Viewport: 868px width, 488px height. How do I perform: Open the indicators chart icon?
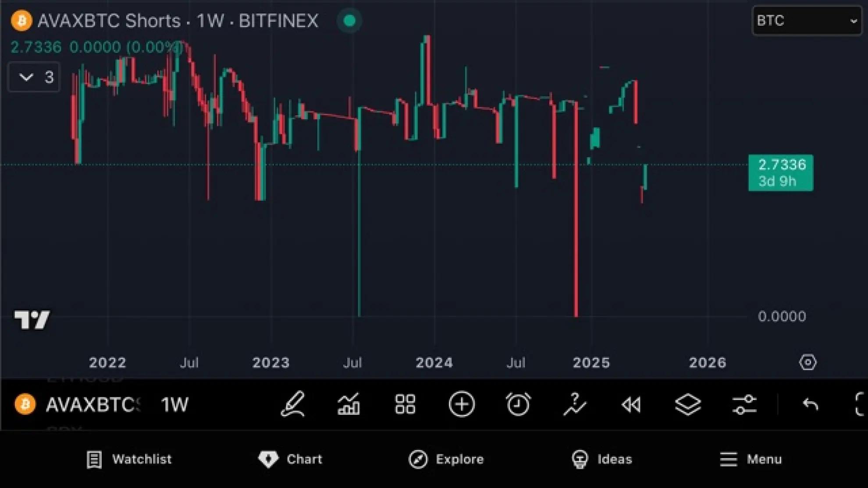pyautogui.click(x=349, y=404)
